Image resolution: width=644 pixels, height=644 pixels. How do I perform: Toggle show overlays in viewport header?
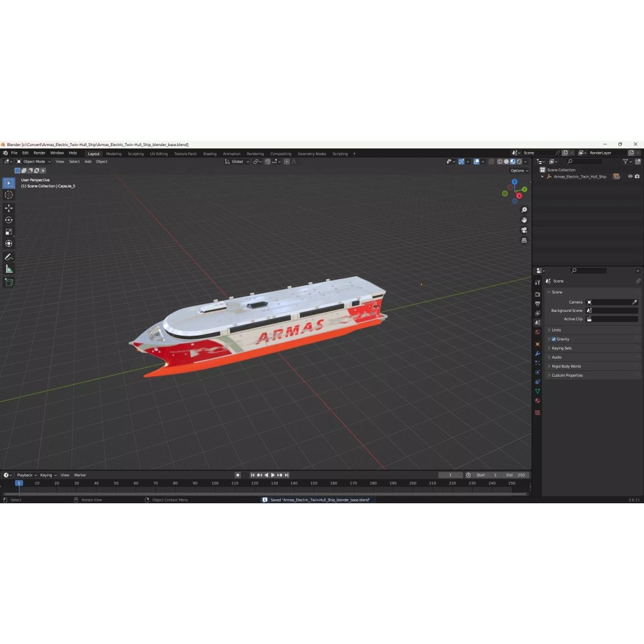(x=476, y=162)
